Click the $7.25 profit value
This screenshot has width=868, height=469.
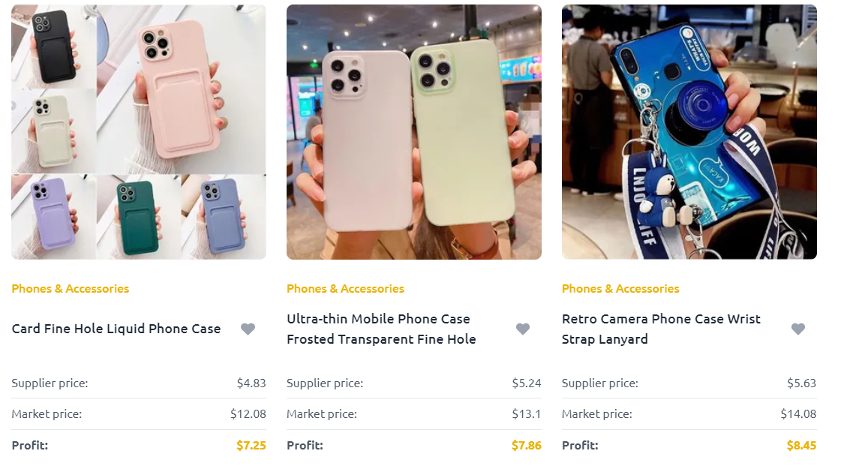coord(251,445)
